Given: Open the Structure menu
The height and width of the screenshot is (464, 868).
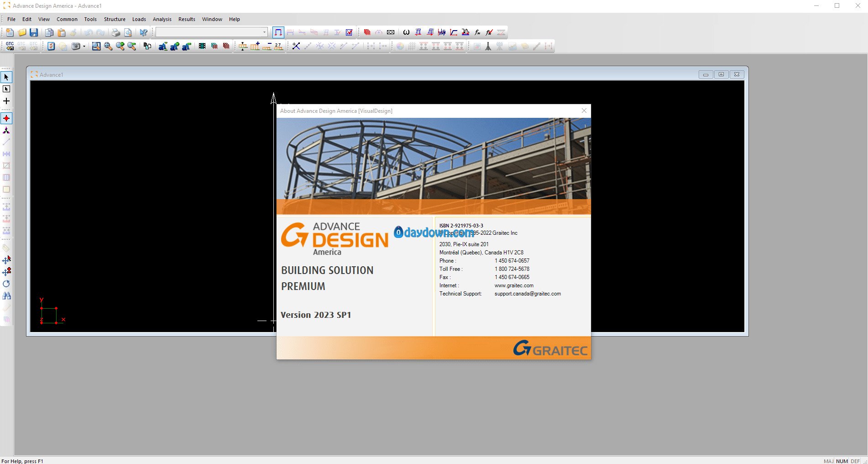Looking at the screenshot, I should click(115, 19).
